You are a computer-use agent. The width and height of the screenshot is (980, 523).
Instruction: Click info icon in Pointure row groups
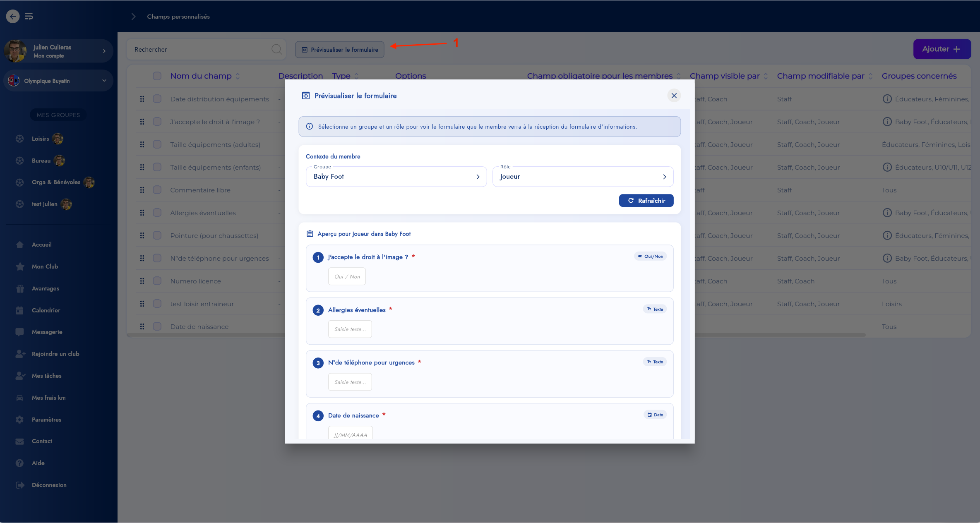(x=887, y=235)
